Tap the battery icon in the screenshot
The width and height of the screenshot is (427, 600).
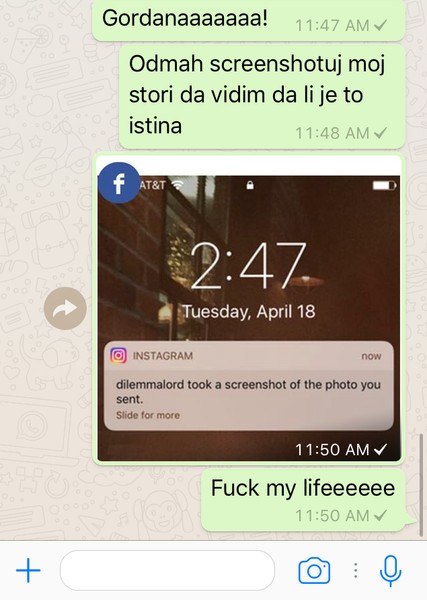(384, 186)
